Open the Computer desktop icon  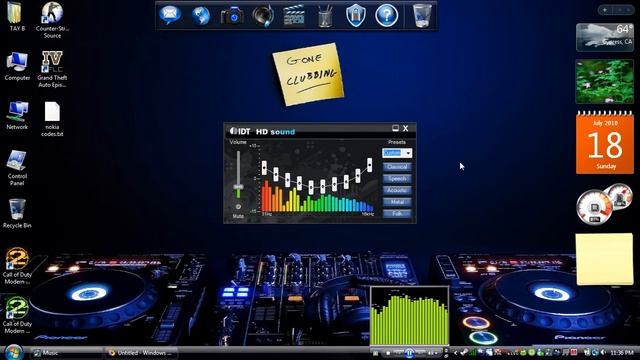click(x=17, y=66)
